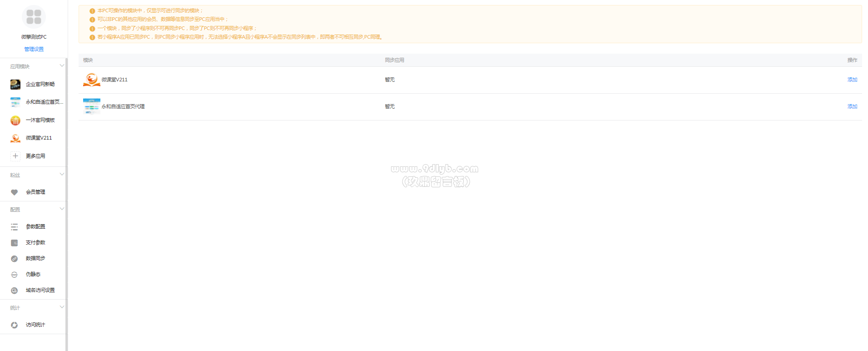Click the 微擎测试PC app logo icon

[34, 17]
